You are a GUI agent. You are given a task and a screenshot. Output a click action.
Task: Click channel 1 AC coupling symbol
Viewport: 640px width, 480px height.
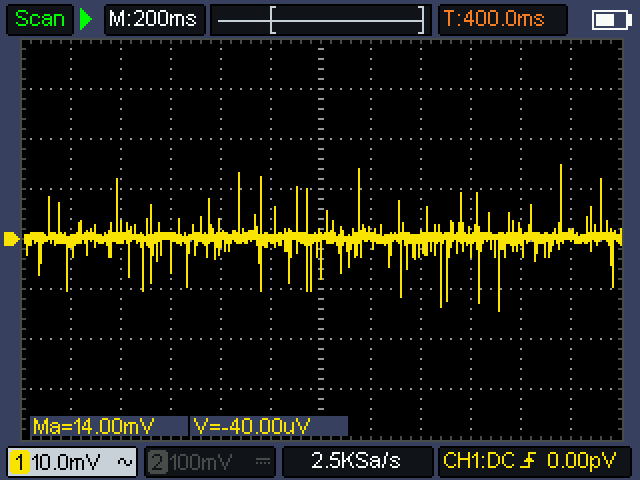125,462
